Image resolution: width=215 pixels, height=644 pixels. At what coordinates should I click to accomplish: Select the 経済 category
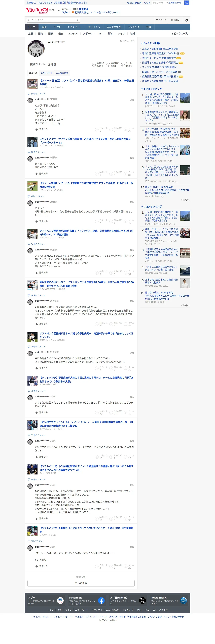tap(61, 33)
